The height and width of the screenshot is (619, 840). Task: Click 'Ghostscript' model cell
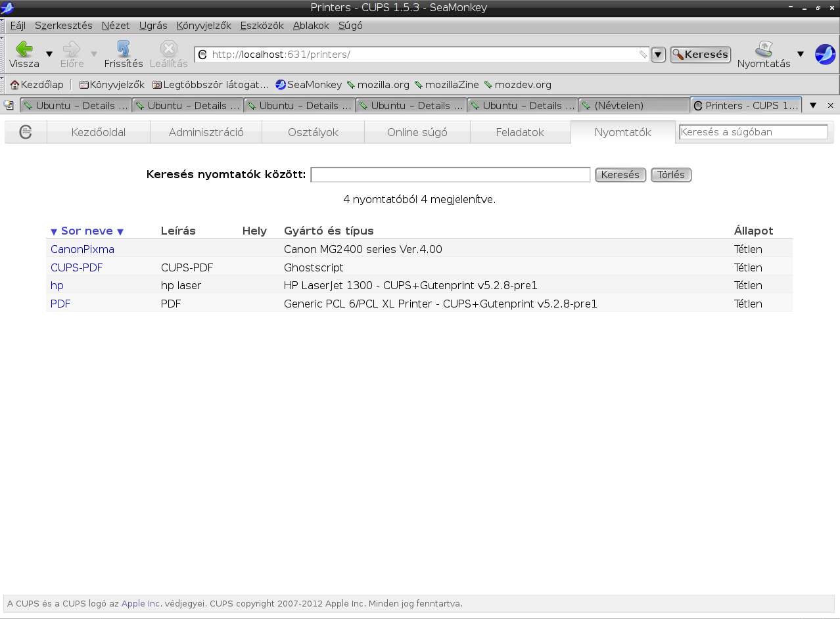[314, 268]
